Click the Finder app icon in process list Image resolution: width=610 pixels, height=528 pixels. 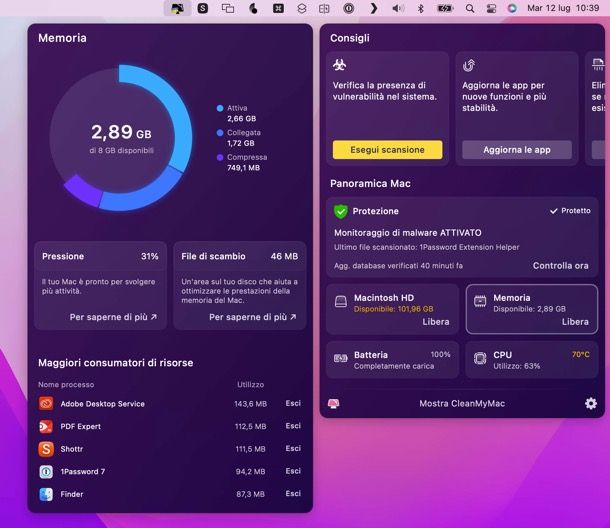click(46, 494)
